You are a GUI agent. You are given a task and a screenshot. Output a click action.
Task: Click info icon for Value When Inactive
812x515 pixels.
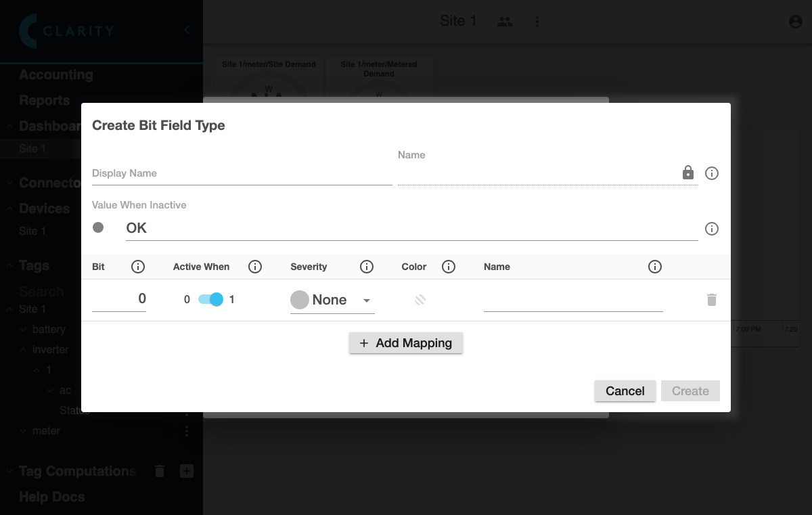click(x=711, y=229)
